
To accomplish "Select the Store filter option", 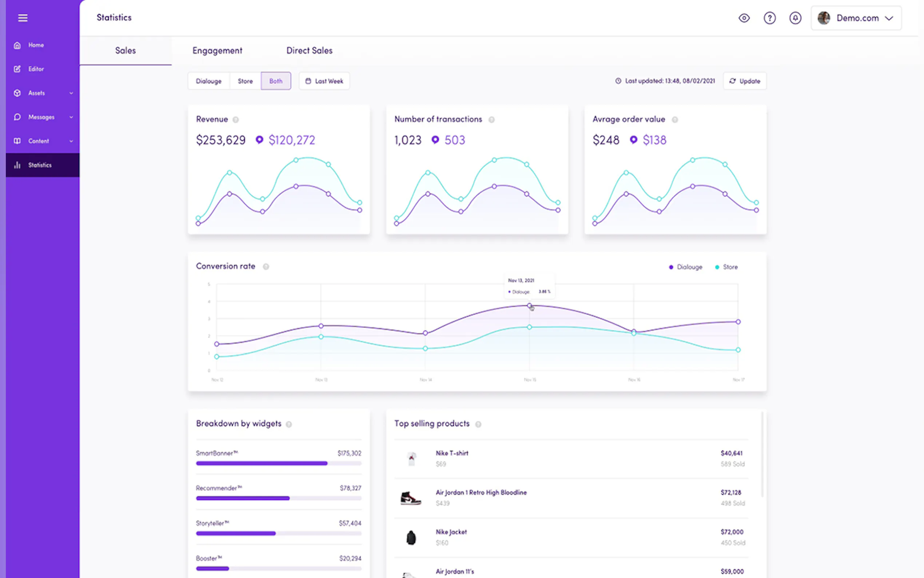I will tap(245, 81).
